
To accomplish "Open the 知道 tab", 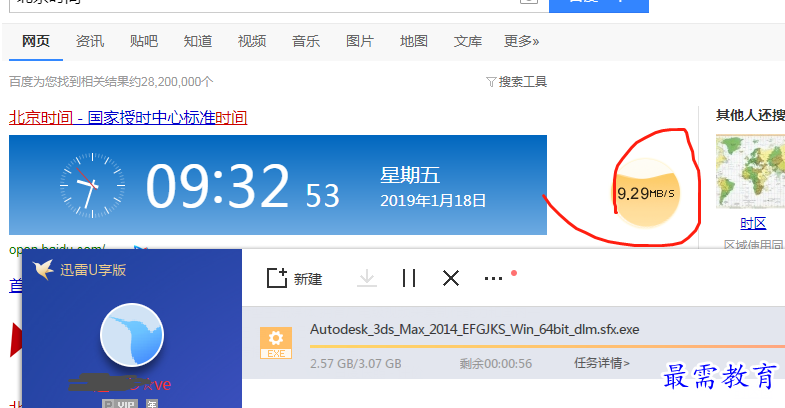I will (198, 41).
